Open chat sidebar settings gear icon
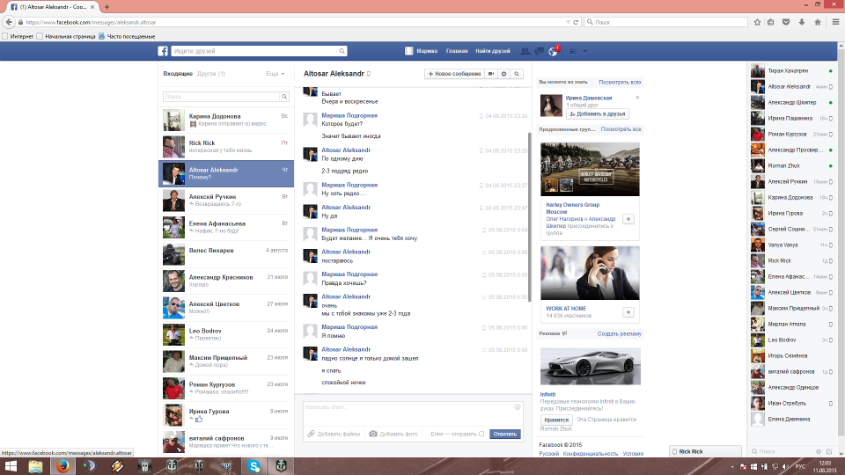The width and height of the screenshot is (845, 475). click(x=818, y=451)
